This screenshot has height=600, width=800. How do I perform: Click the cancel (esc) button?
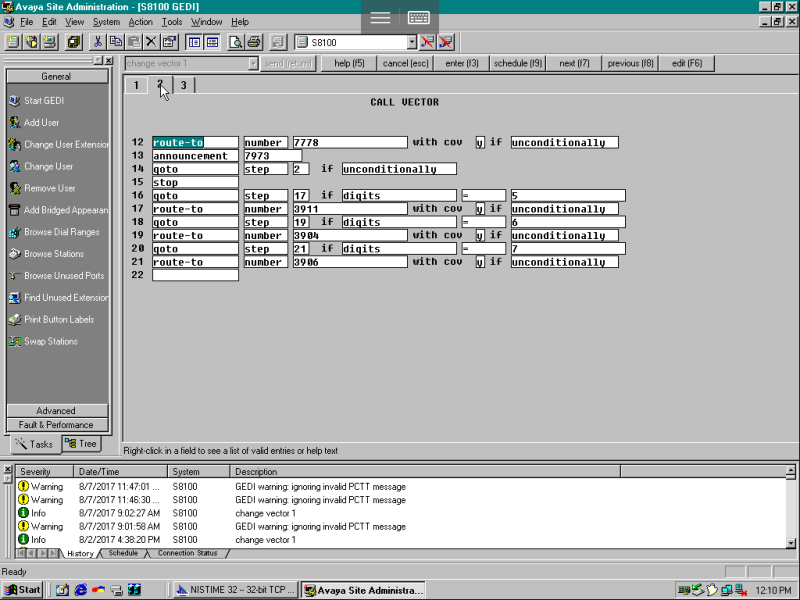[406, 63]
